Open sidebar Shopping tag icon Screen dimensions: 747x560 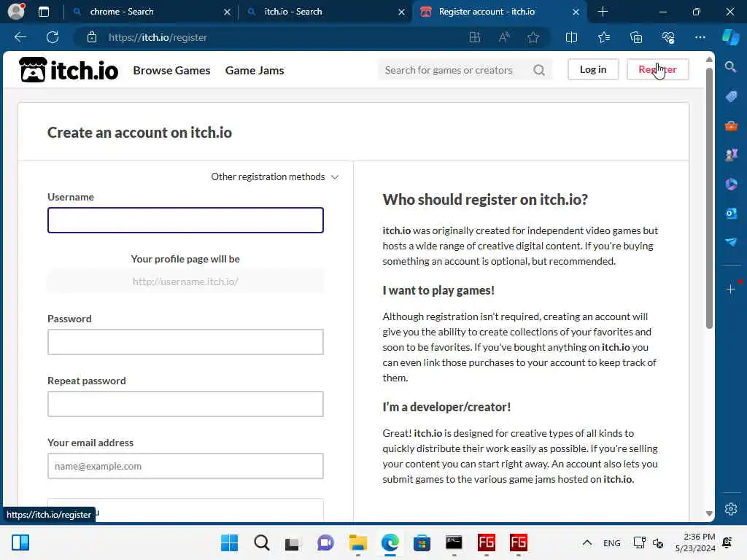pos(731,97)
